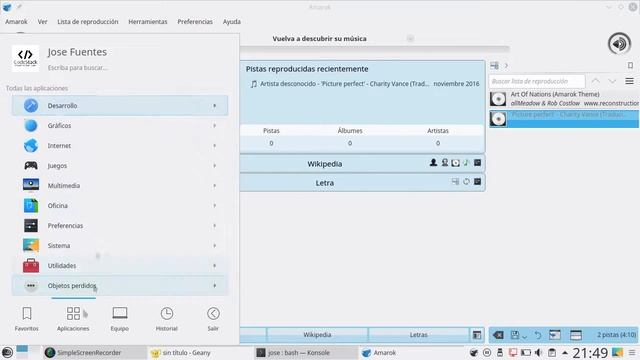Undo the last playlist change
Screen dimensions: 640x360
538,335
